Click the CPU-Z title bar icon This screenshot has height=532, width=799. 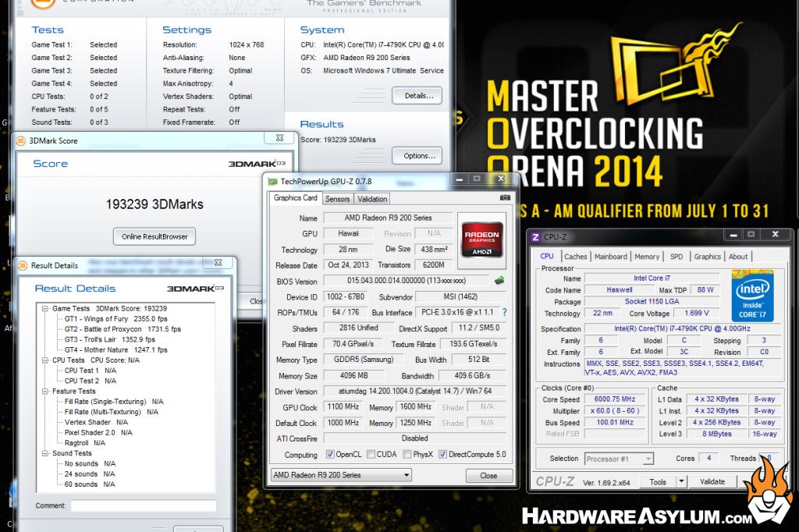click(x=535, y=236)
